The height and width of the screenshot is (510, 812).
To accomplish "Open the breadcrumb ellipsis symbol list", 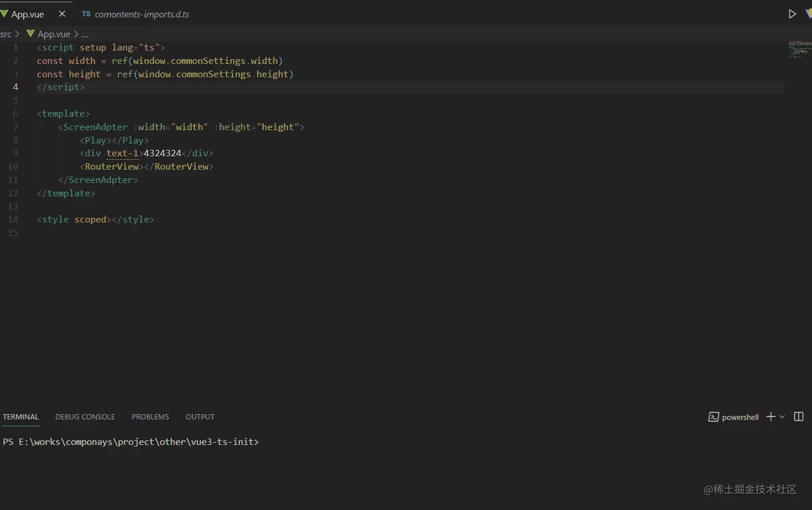I will point(85,35).
